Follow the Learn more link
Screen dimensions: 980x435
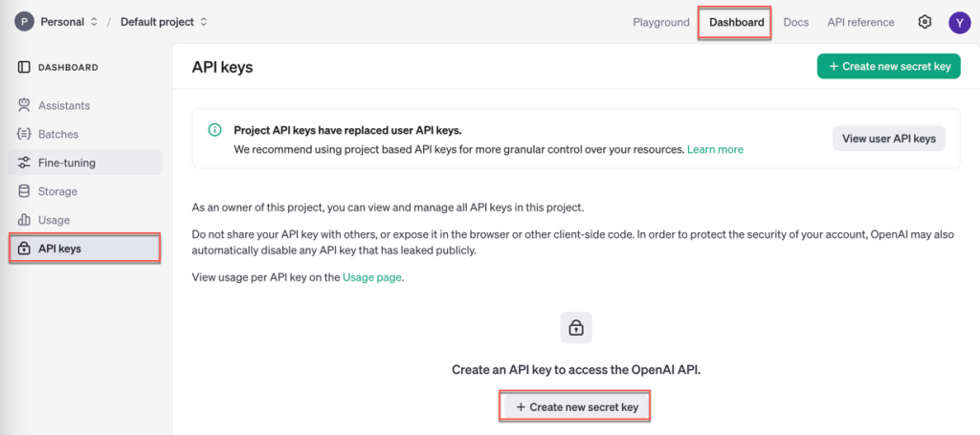(x=715, y=150)
